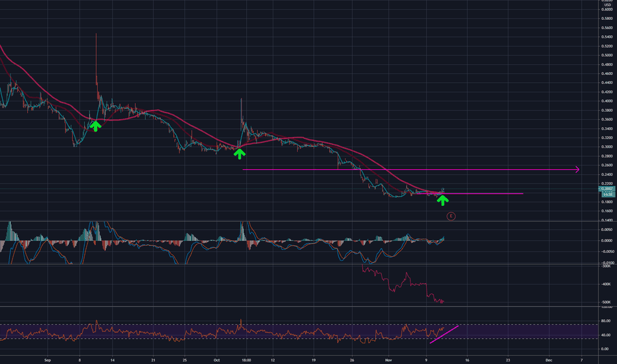Click the 0.2600 price axis label
Screen dimensions: 617x364
(607, 165)
